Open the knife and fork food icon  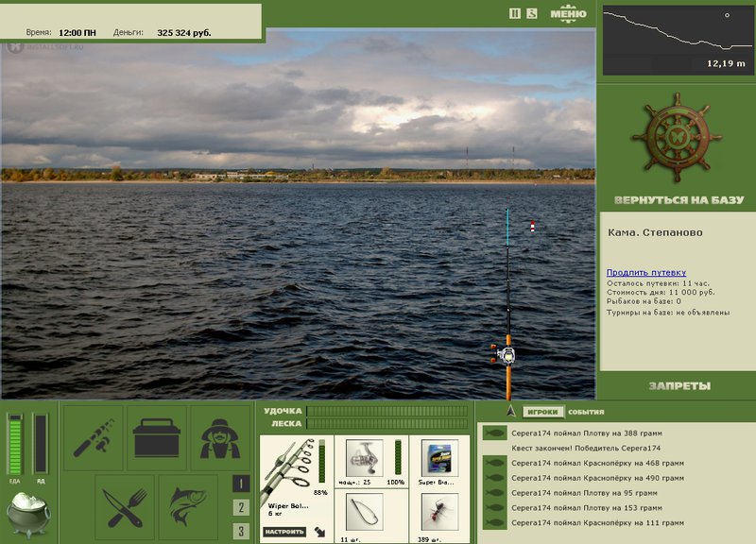(x=125, y=507)
